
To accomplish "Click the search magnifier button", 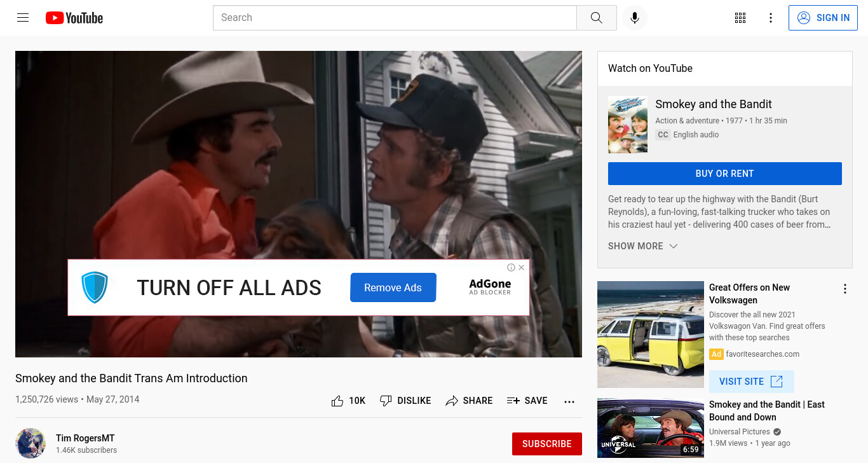I will point(596,18).
